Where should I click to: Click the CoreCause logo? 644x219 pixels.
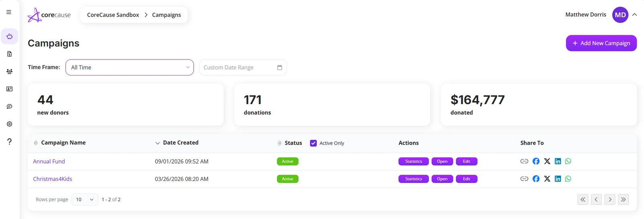(49, 15)
